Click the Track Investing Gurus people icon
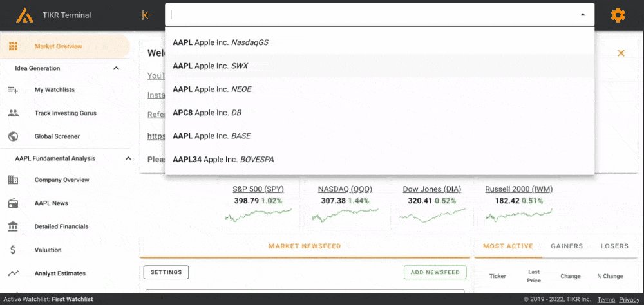Viewport: 644px width, 305px height. 13,113
